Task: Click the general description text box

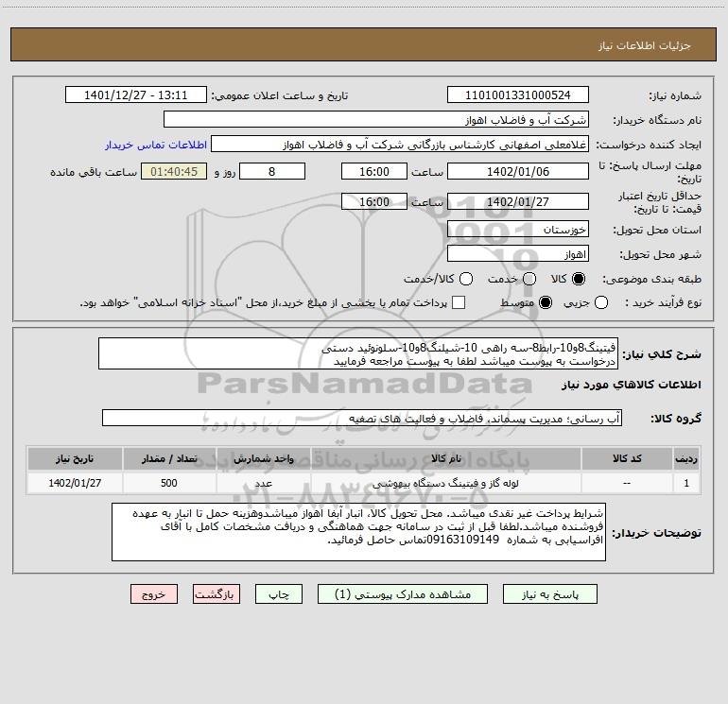Action: [358, 353]
